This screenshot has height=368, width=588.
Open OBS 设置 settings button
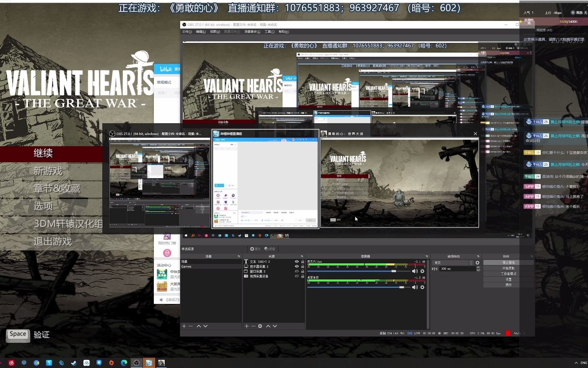pyautogui.click(x=508, y=279)
